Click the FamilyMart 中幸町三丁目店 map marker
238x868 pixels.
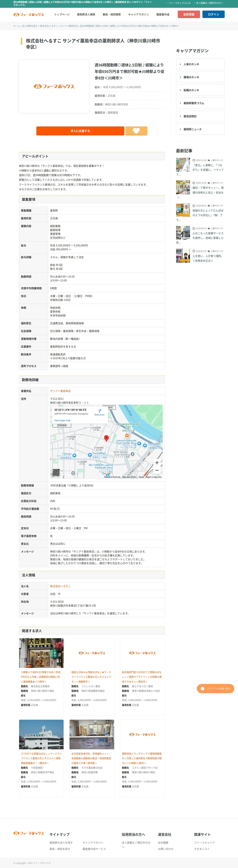point(90,455)
